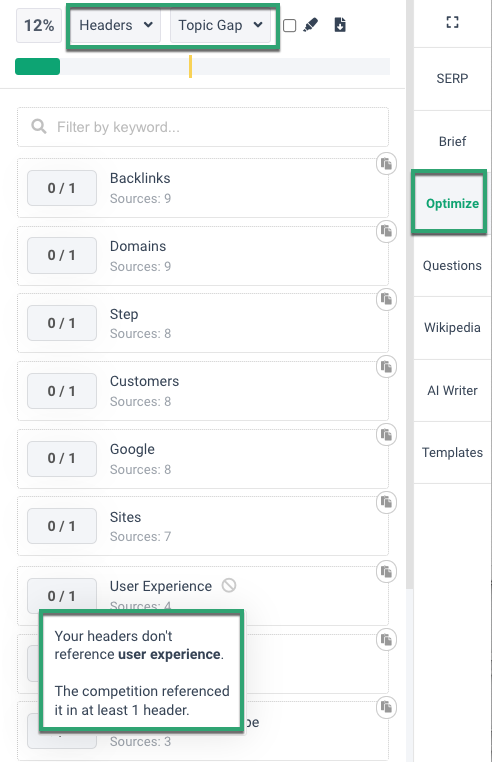Click the 0 / 1 counter for Sites
492x762 pixels.
[x=62, y=526]
